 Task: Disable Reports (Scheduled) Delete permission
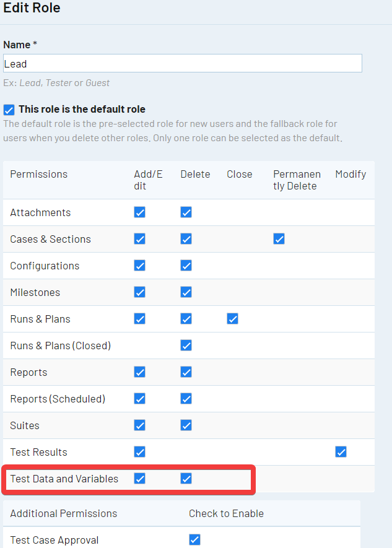[186, 399]
